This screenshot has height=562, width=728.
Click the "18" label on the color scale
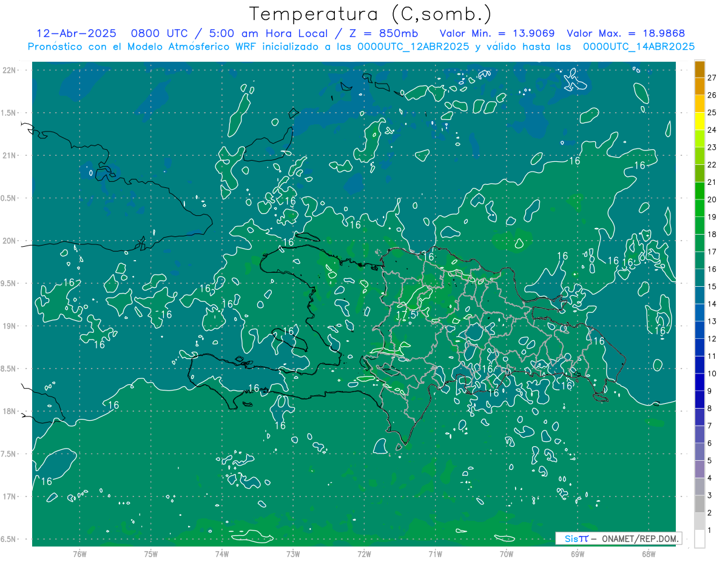click(712, 234)
